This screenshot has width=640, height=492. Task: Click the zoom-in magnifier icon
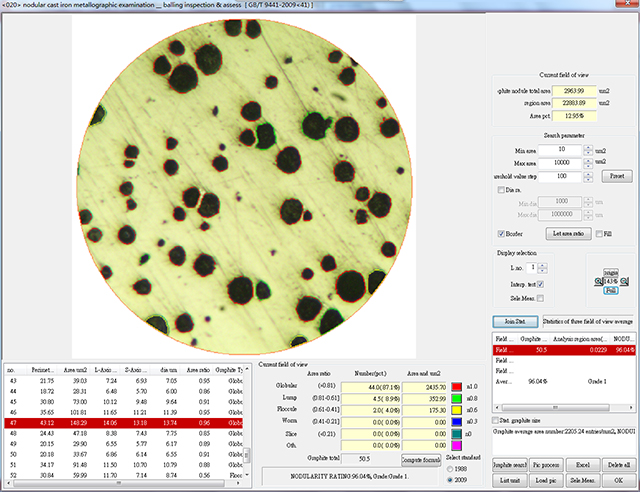624,281
